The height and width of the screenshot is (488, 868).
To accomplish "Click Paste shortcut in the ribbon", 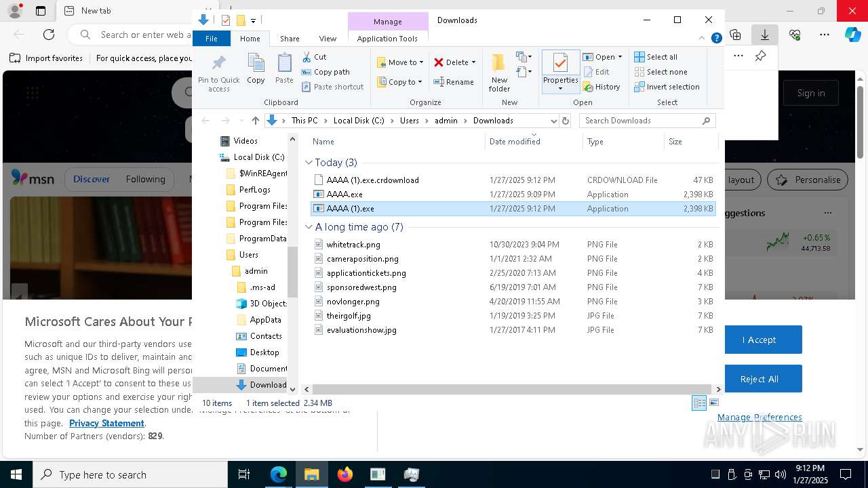I will [332, 87].
